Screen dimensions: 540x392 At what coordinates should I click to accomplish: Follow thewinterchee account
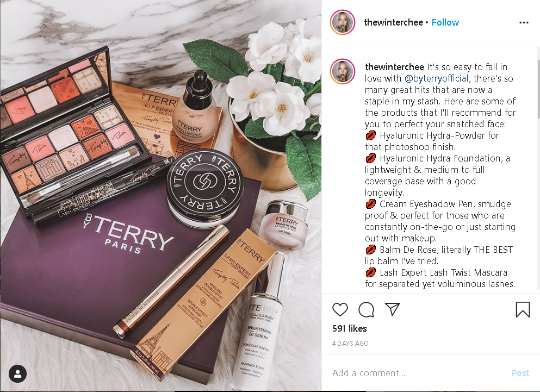[x=445, y=22]
